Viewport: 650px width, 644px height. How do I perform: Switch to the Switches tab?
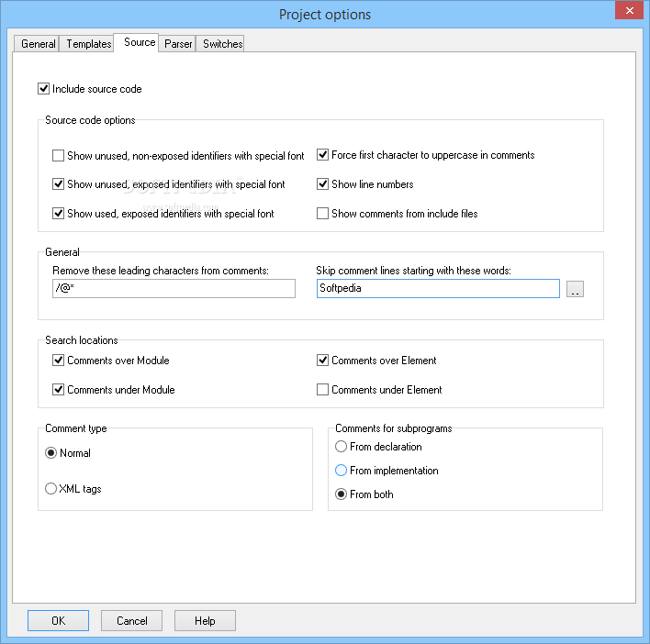[x=222, y=43]
